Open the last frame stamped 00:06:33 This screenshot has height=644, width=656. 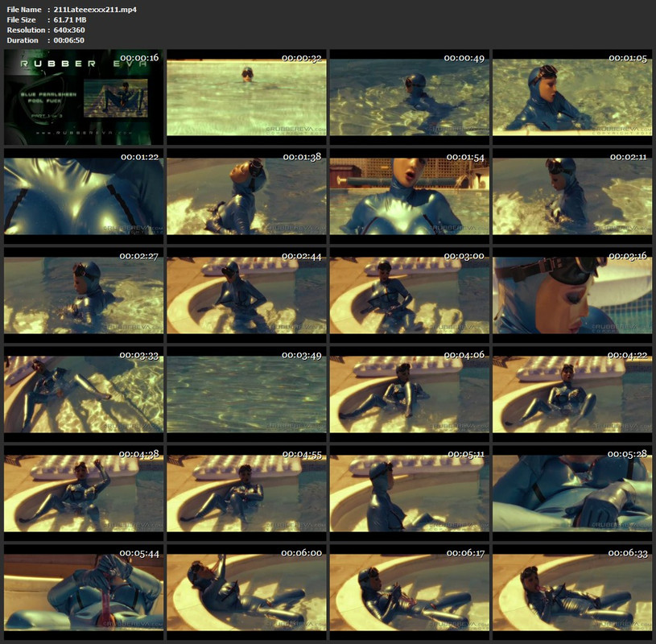pyautogui.click(x=572, y=592)
